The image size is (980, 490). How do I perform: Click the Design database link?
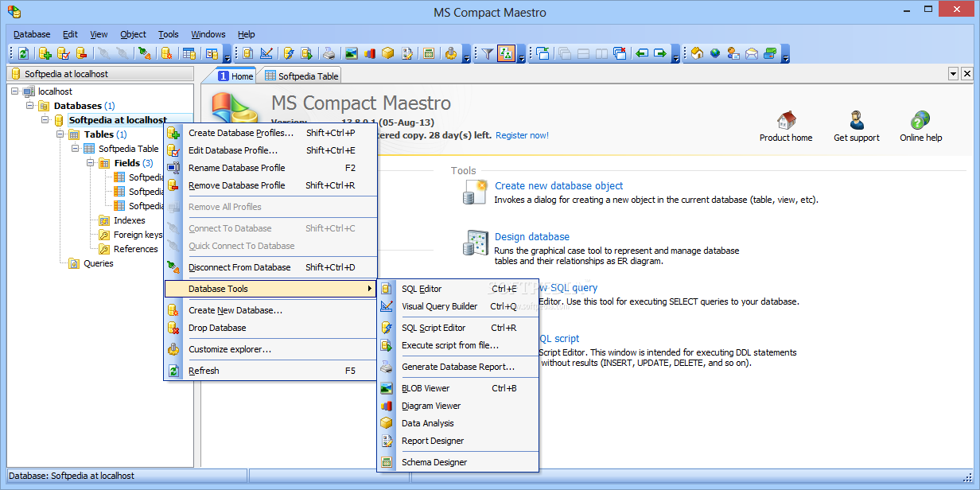pyautogui.click(x=532, y=236)
